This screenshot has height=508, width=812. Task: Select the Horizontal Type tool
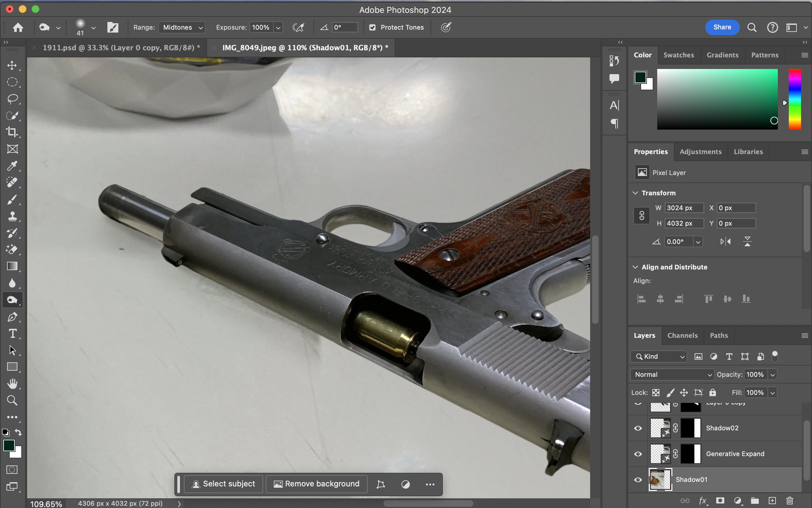pyautogui.click(x=12, y=333)
